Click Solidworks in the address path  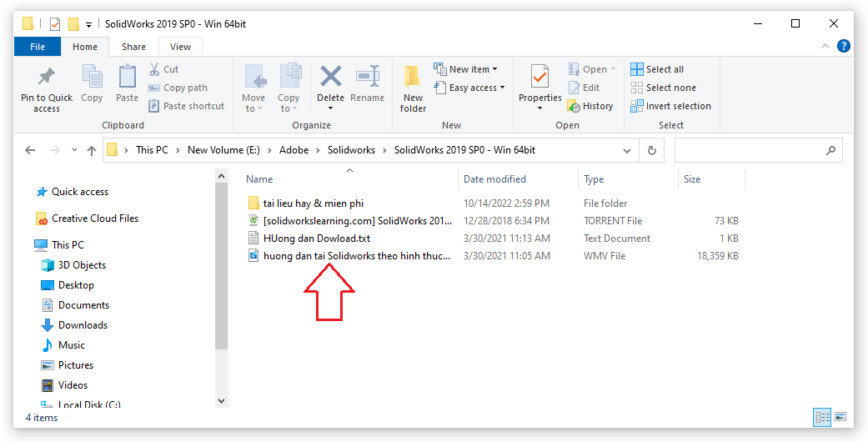(351, 151)
